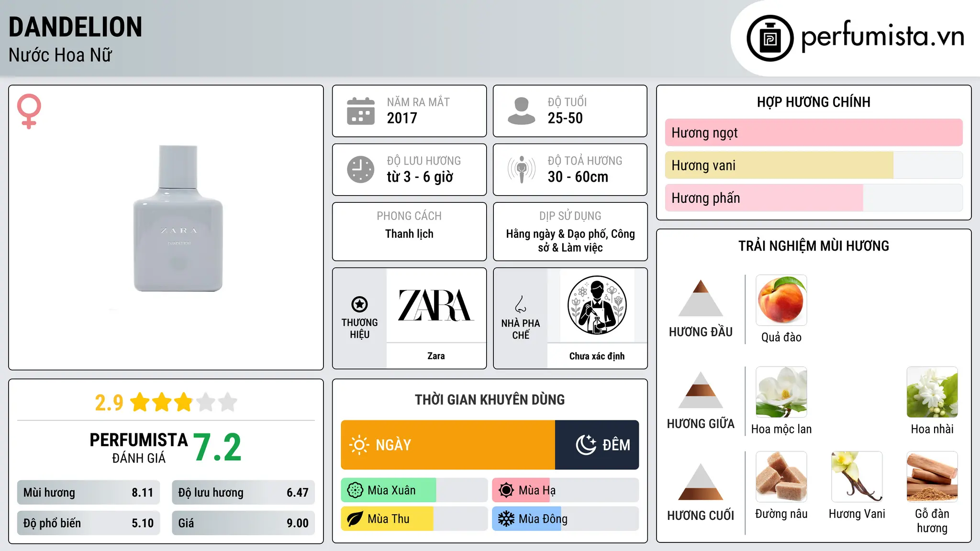This screenshot has width=980, height=551.
Task: Click the Zara brand name caption
Action: pos(436,356)
